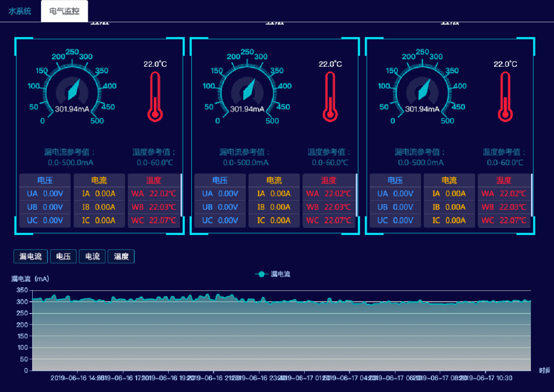Image resolution: width=554 pixels, height=392 pixels.
Task: Click the middle panel's leakage gauge needle
Action: pos(248,90)
